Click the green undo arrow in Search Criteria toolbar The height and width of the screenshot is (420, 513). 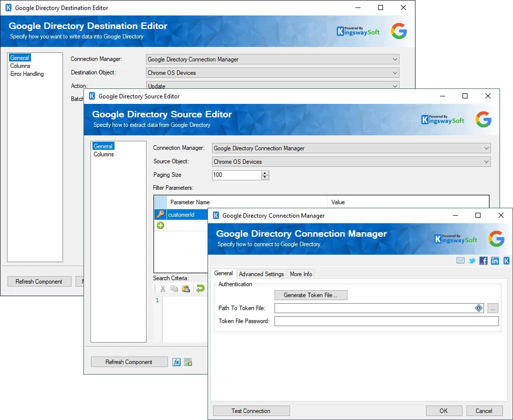200,288
